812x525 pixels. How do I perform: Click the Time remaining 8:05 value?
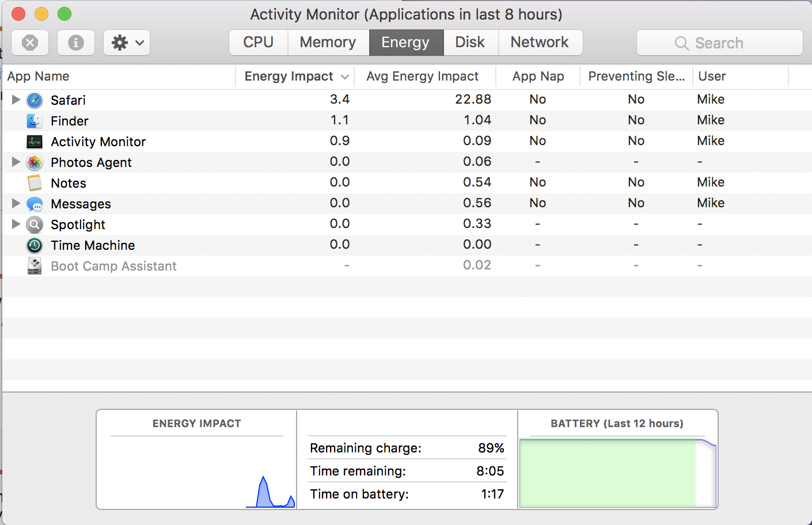(x=490, y=471)
